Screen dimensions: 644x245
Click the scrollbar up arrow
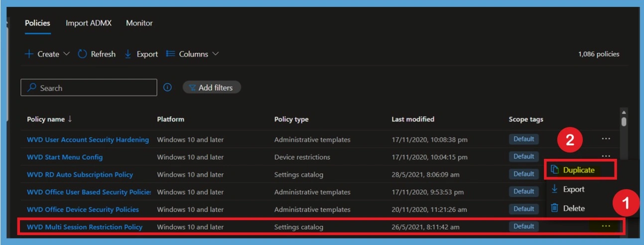click(624, 112)
